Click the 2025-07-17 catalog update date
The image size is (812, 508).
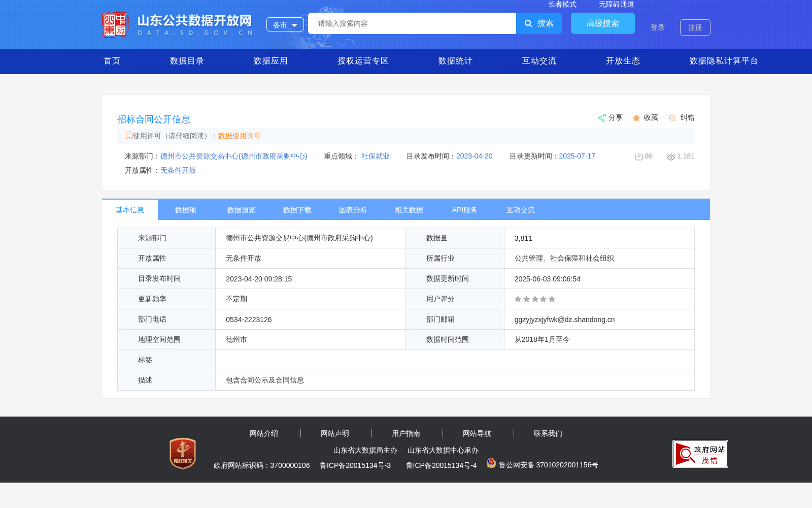577,156
